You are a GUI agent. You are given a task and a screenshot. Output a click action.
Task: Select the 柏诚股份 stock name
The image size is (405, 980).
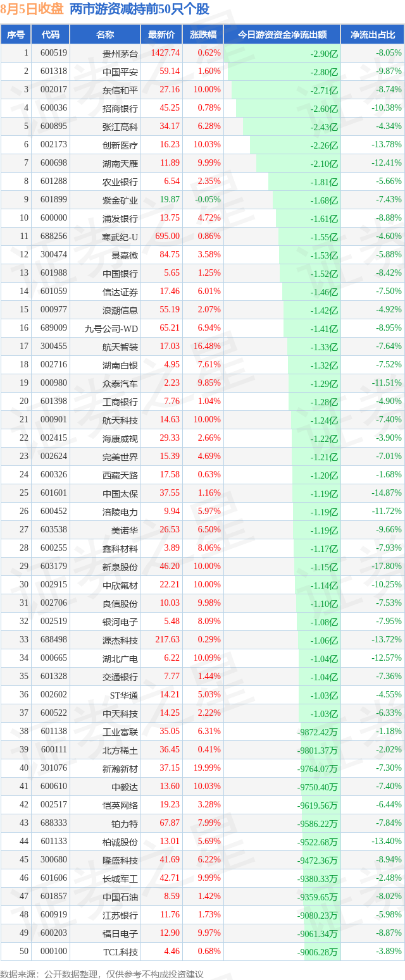pos(120,842)
